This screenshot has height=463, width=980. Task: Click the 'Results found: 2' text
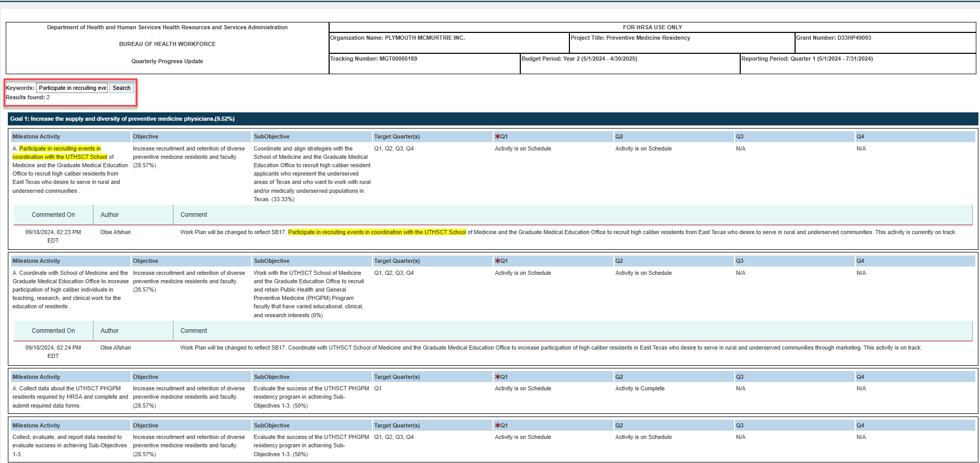[x=28, y=97]
